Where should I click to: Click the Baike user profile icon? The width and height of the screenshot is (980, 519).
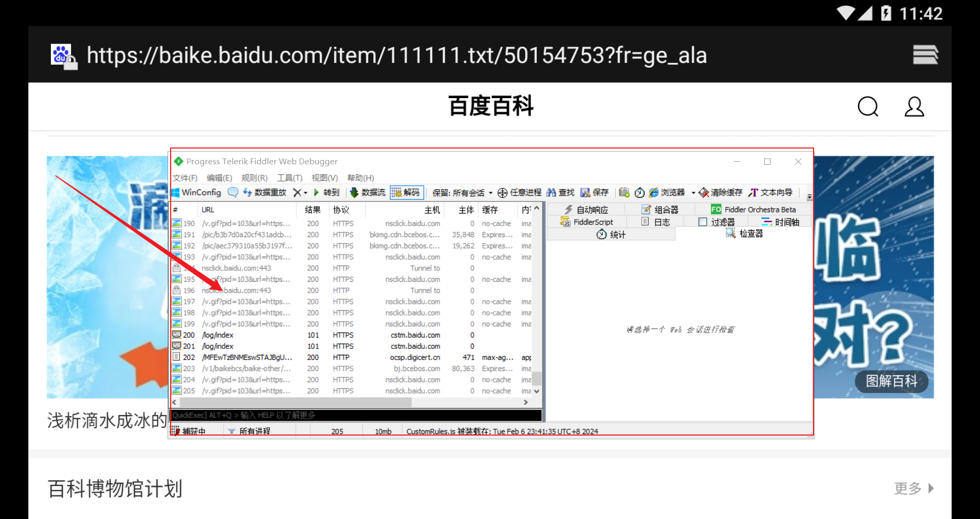pyautogui.click(x=914, y=107)
